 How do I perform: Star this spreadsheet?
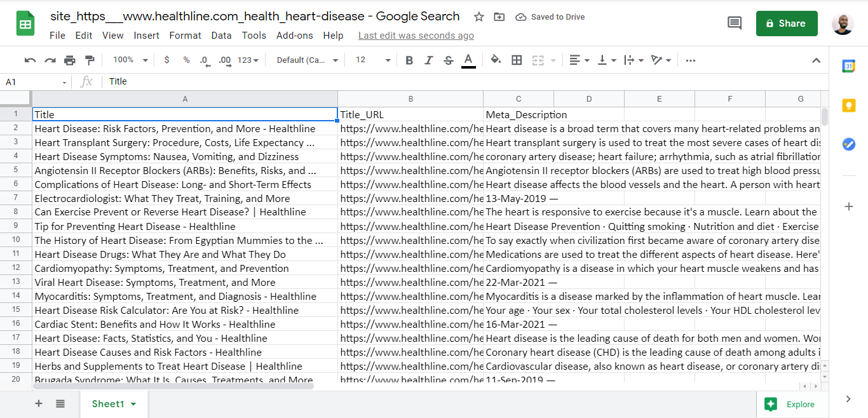pos(479,17)
